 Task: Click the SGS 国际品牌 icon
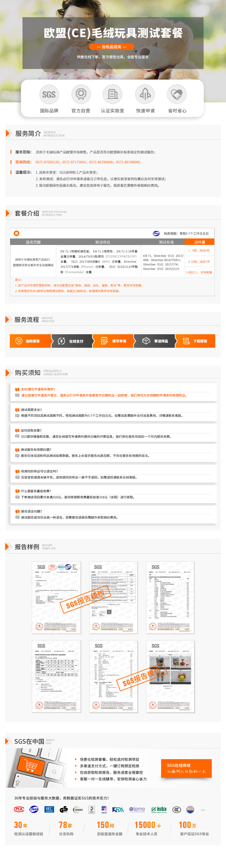(49, 94)
